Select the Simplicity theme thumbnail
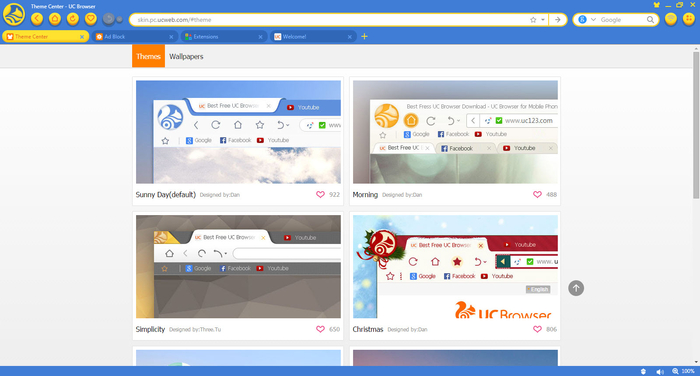The image size is (700, 376). coord(238,267)
